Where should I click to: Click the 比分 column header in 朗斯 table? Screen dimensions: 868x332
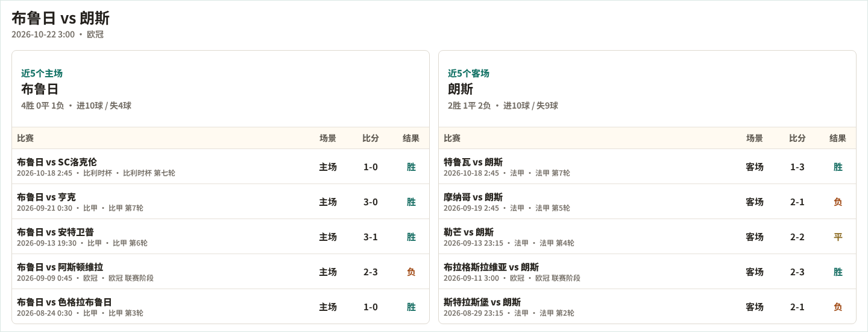click(797, 138)
